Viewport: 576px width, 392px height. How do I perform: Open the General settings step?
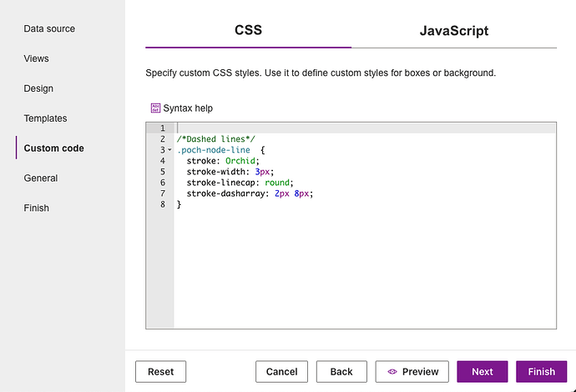41,178
